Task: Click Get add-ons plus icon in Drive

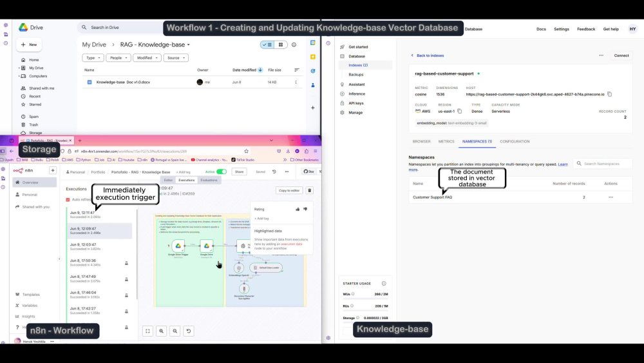Action: [313, 108]
